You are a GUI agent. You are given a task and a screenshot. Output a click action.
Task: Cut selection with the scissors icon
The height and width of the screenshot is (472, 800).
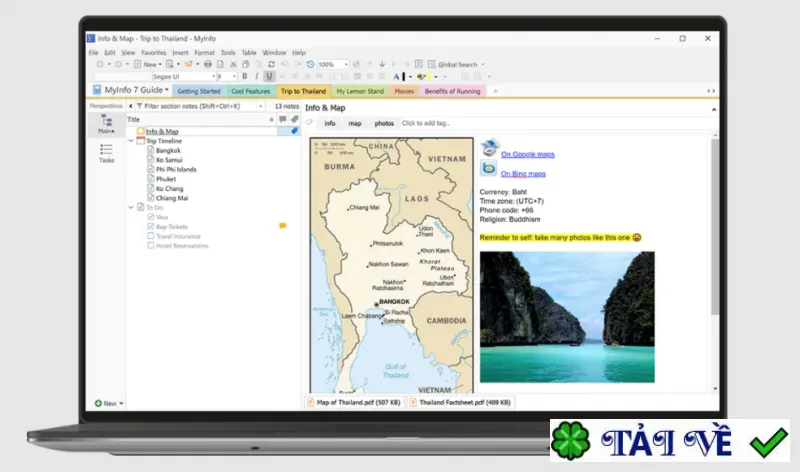coord(233,64)
